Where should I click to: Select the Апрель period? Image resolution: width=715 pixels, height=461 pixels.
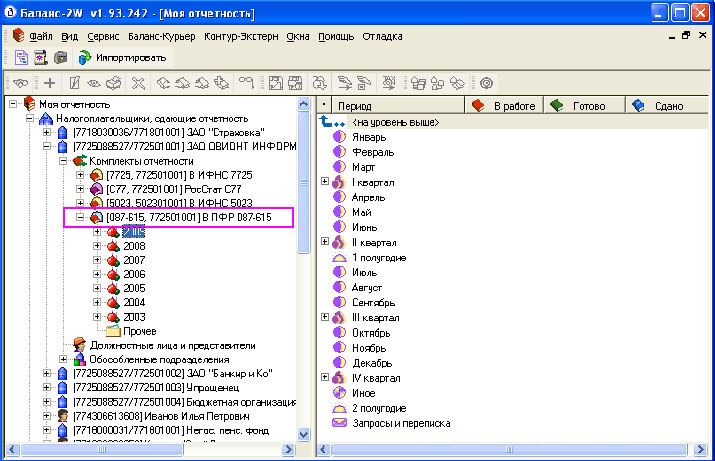pyautogui.click(x=368, y=197)
